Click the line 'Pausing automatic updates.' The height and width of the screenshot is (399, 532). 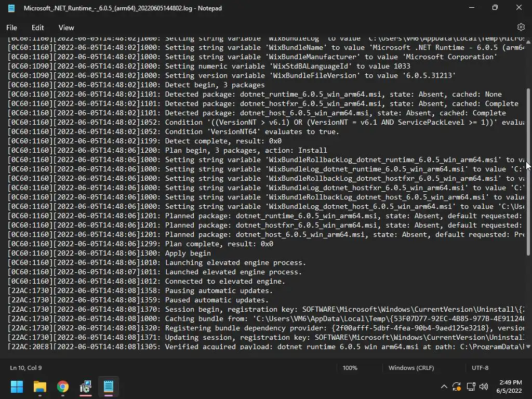click(140, 291)
